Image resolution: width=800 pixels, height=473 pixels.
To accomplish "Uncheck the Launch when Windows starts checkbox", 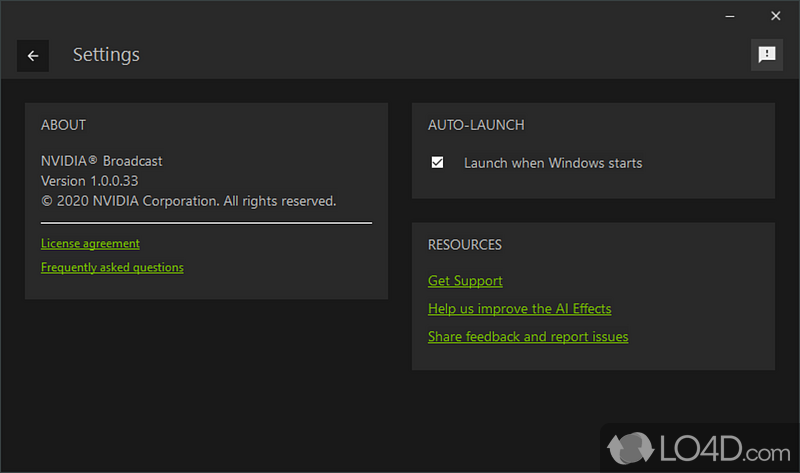I will pos(437,162).
